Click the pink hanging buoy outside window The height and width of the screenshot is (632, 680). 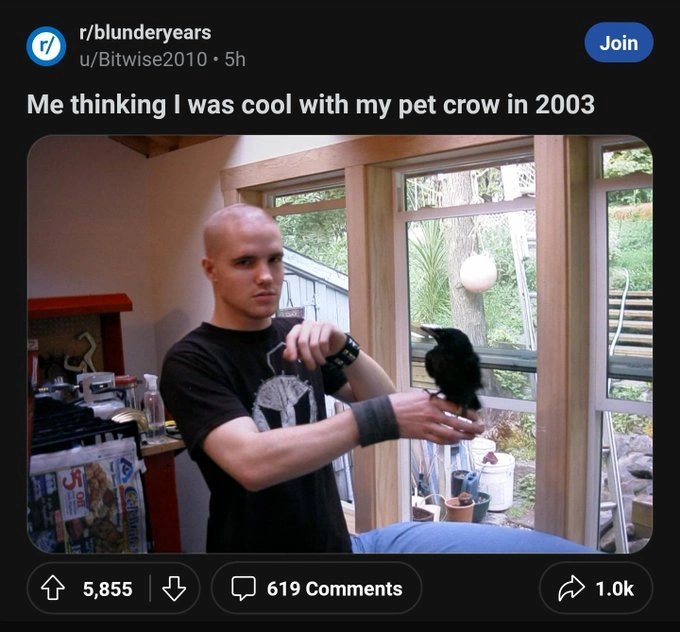click(x=478, y=273)
